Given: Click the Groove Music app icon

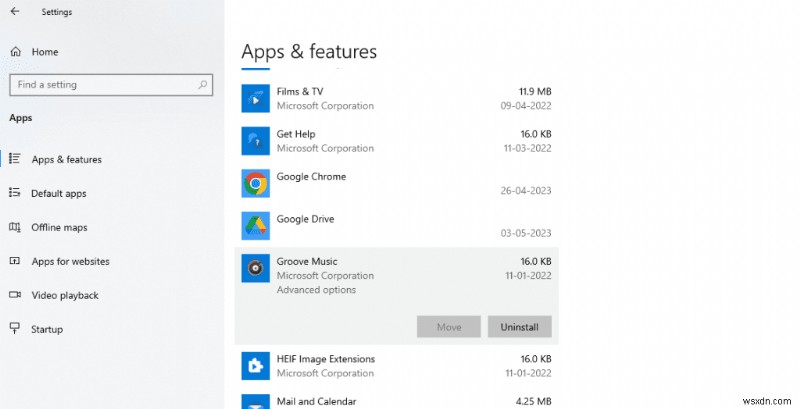Looking at the screenshot, I should coord(256,268).
